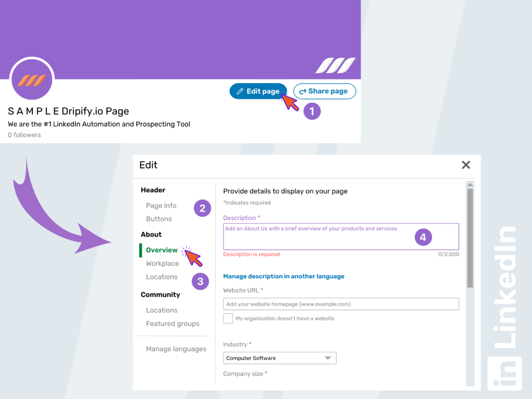The image size is (532, 399).
Task: Click the white Dripify logo on purple banner
Action: 337,66
